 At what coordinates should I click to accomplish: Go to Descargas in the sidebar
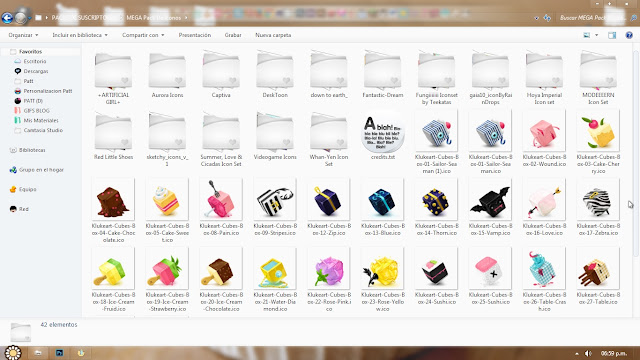[x=36, y=71]
